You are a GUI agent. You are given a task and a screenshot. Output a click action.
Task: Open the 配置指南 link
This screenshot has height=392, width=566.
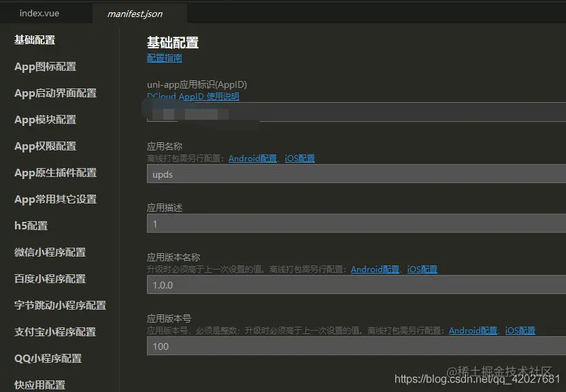[x=164, y=59]
